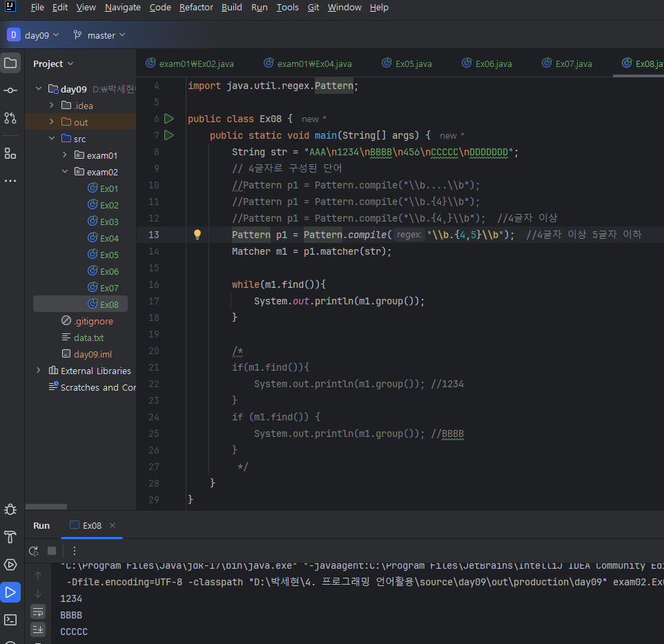Open the Refactor menu

pyautogui.click(x=196, y=8)
